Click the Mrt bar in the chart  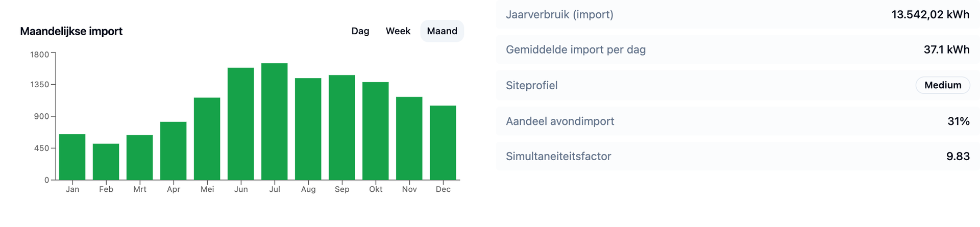point(139,158)
